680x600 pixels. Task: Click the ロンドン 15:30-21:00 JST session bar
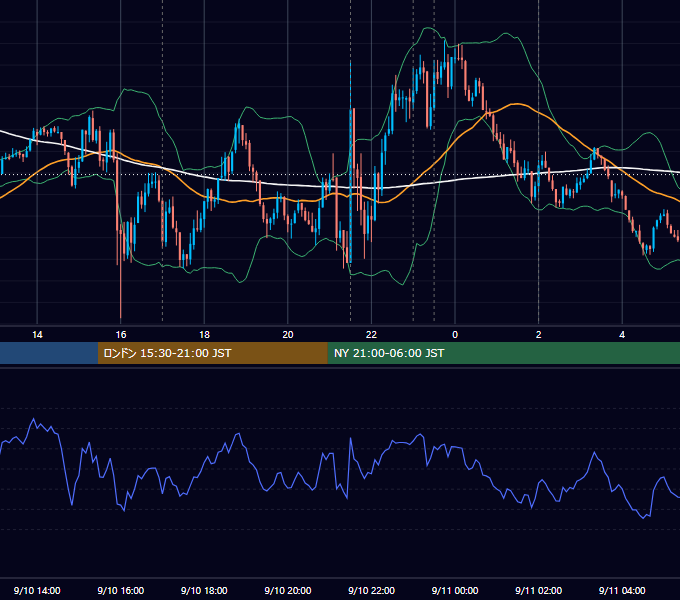coord(212,353)
